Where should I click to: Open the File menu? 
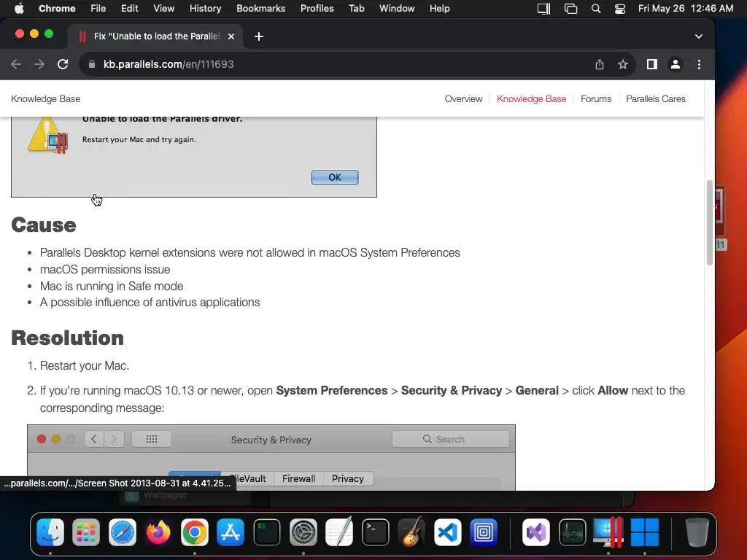coord(98,9)
